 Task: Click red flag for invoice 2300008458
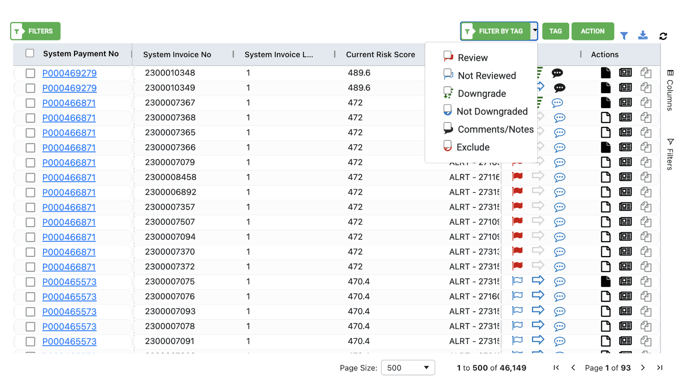pos(517,176)
